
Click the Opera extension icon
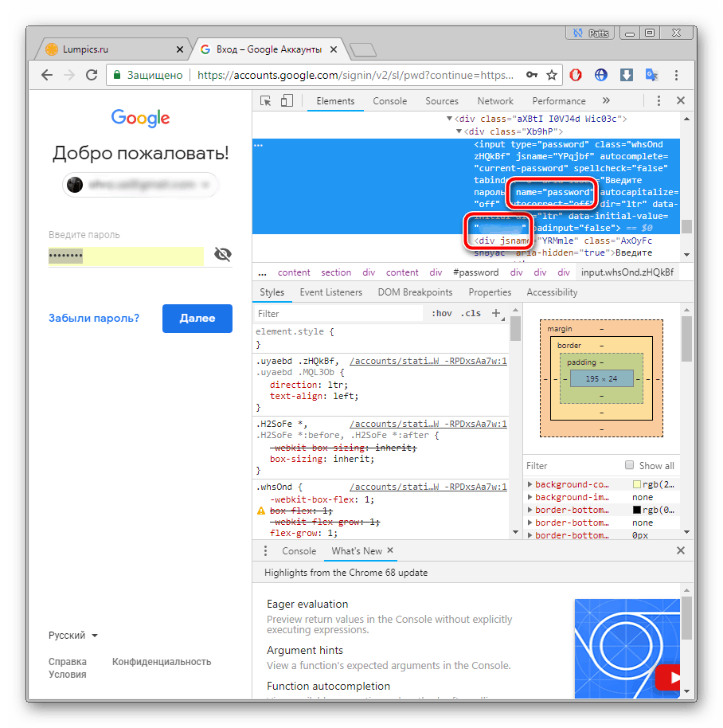[x=576, y=75]
